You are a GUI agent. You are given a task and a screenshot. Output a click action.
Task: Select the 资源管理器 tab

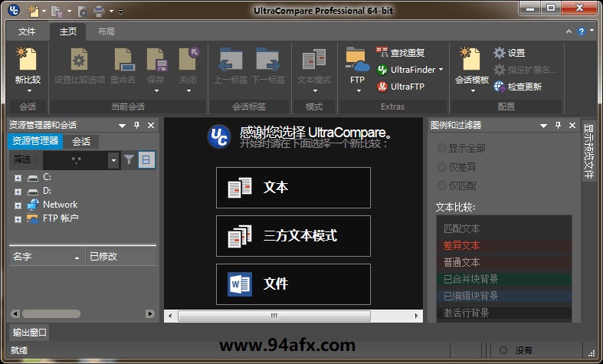pyautogui.click(x=35, y=141)
